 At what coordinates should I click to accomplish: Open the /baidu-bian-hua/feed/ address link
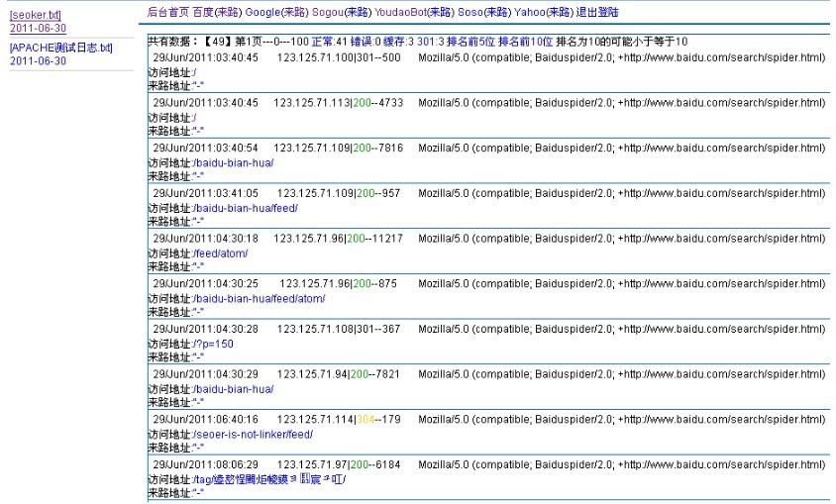pos(246,208)
